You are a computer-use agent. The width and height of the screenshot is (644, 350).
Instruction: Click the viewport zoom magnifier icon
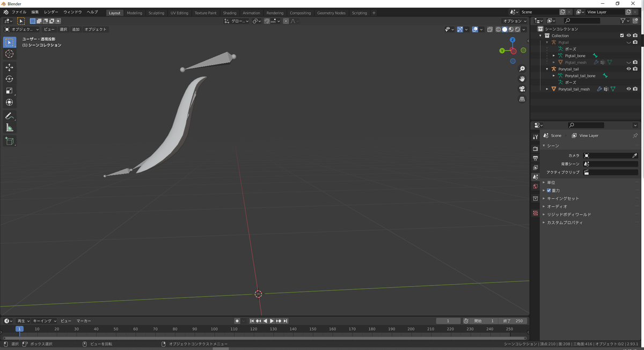coord(522,69)
